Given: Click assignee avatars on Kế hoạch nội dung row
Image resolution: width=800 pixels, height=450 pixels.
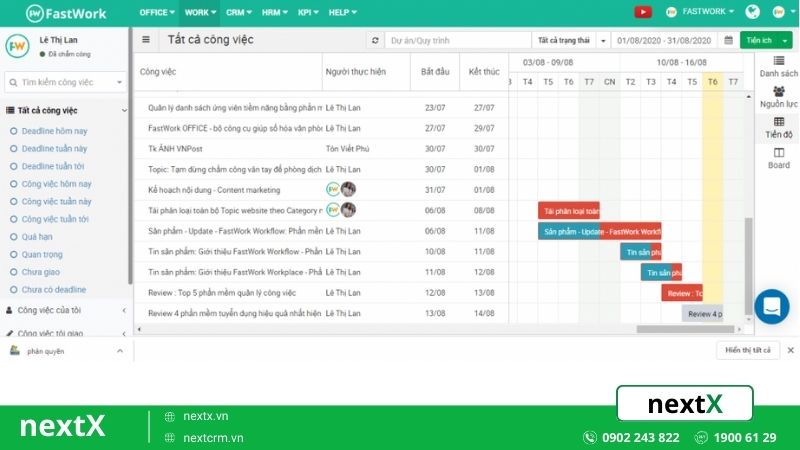Looking at the screenshot, I should pos(341,189).
